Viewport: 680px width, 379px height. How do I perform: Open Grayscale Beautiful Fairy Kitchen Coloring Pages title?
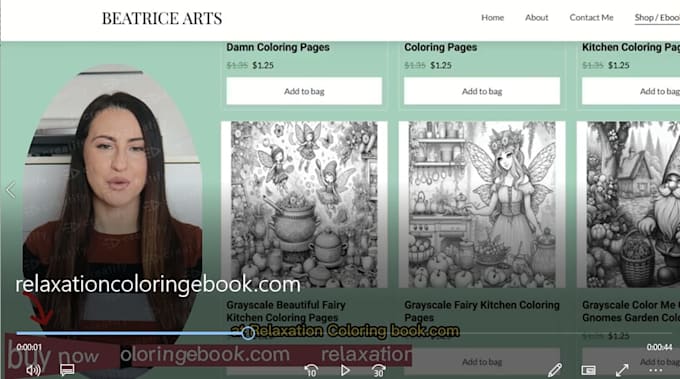click(286, 311)
